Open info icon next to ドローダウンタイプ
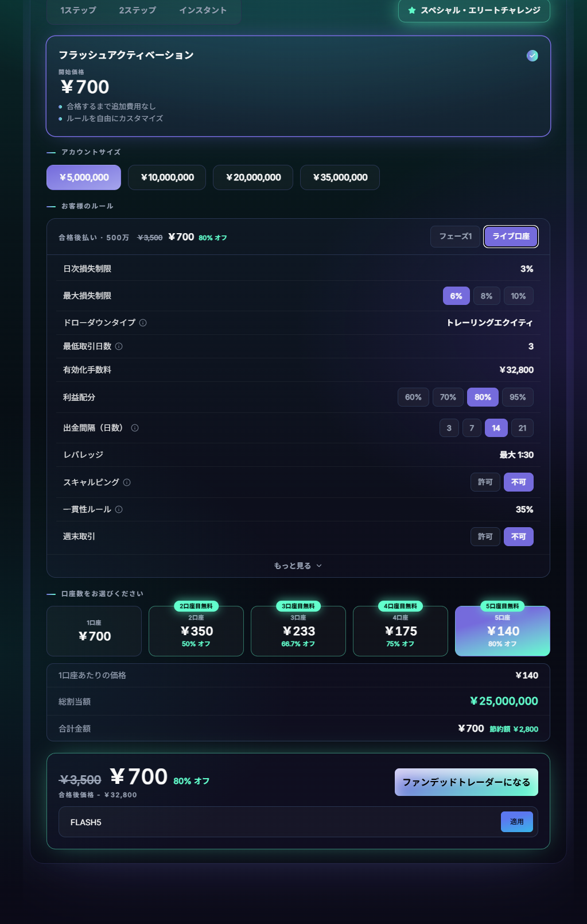587x924 pixels. coord(143,323)
